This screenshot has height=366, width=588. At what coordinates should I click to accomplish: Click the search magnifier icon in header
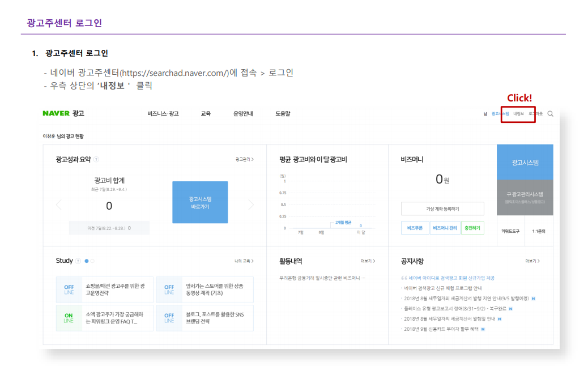point(550,114)
